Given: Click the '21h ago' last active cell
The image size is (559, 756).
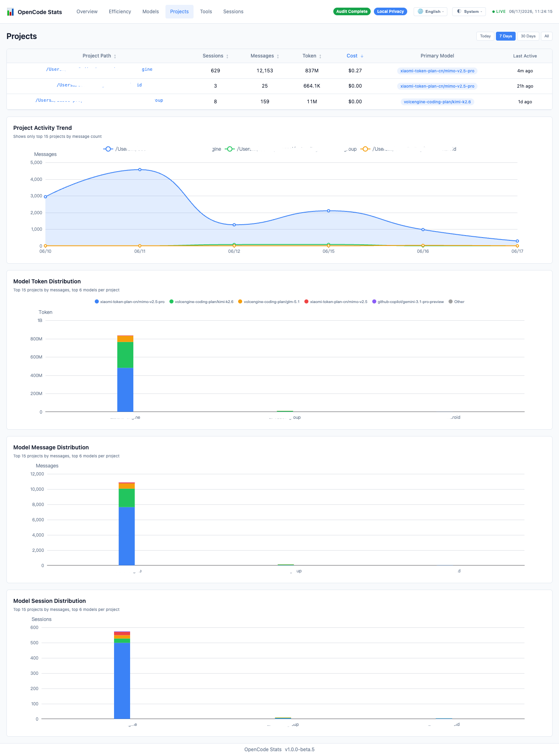Looking at the screenshot, I should pos(525,86).
